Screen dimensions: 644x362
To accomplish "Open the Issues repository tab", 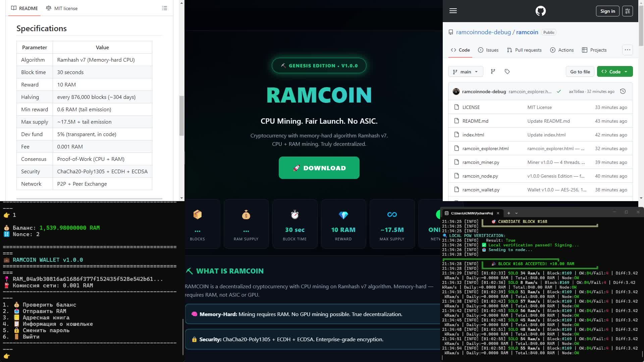I will [488, 50].
